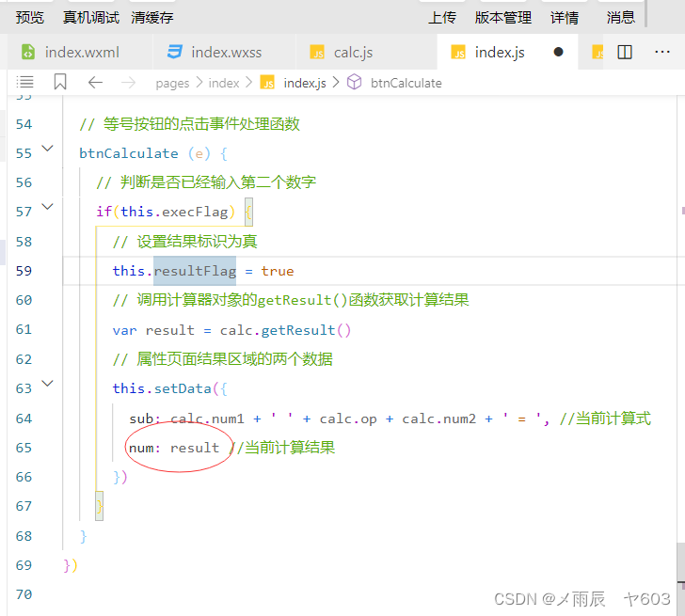
Task: Click the vertical scrollbar thumb at bottom right
Action: pos(680,562)
